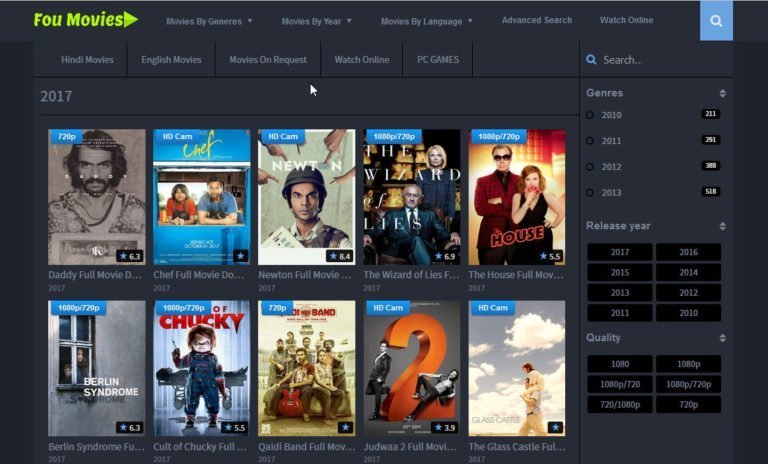The image size is (768, 464).
Task: Click the 518 count badge beside 2013
Action: (711, 192)
